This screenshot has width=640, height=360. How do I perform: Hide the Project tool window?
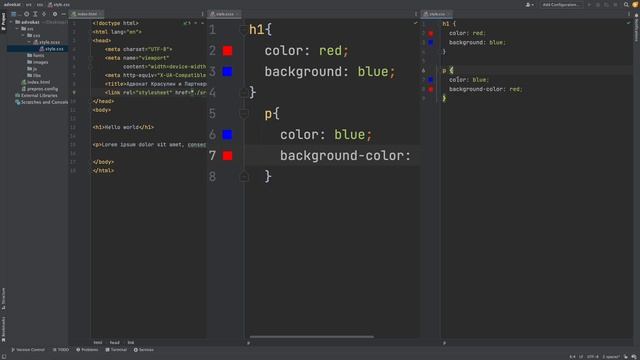coord(63,14)
